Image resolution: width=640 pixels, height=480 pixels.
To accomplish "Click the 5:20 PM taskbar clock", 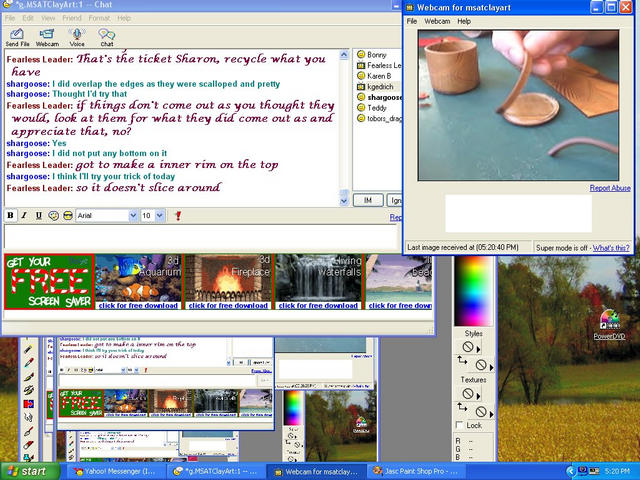I will click(x=618, y=471).
